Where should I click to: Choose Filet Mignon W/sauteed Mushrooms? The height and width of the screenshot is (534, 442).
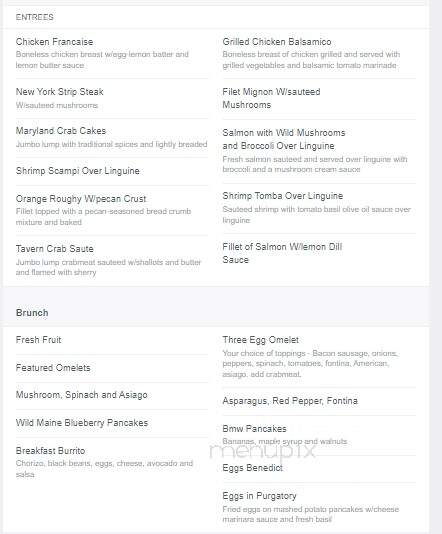pos(271,98)
